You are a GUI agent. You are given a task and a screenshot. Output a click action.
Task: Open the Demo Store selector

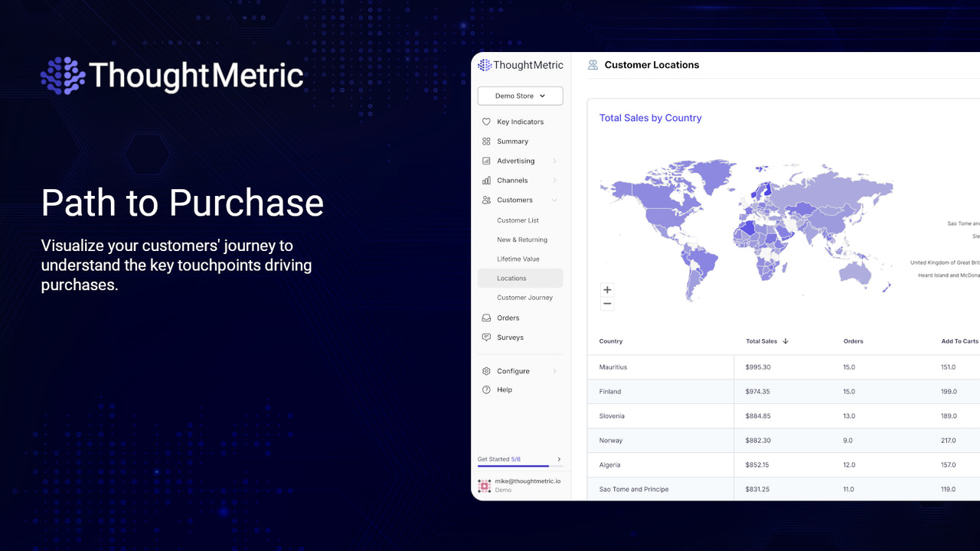coord(520,95)
